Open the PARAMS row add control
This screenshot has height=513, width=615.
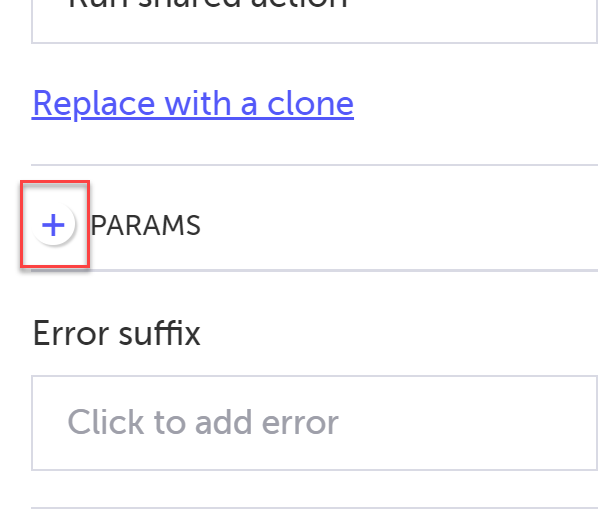(x=53, y=226)
